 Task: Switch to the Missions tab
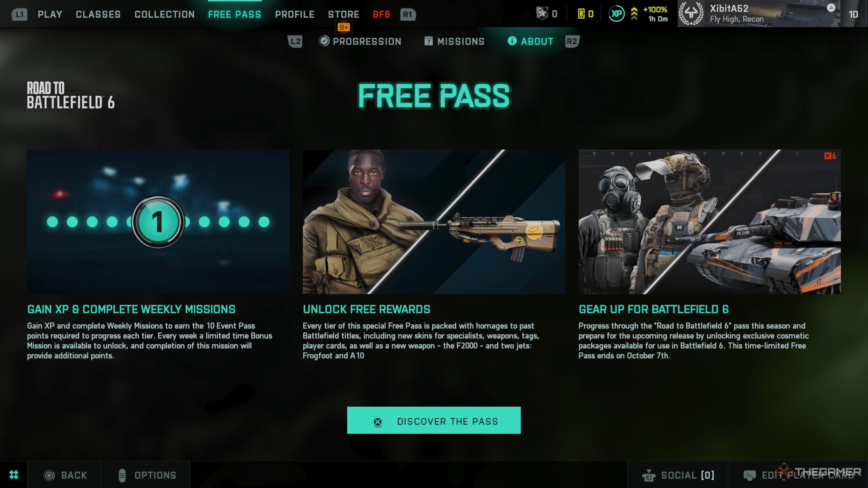point(454,41)
